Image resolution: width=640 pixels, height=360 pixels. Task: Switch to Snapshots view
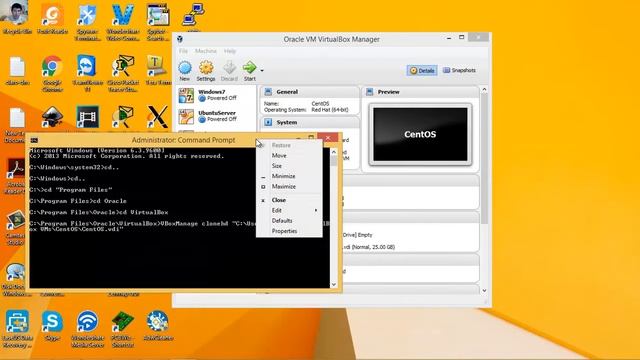click(460, 71)
